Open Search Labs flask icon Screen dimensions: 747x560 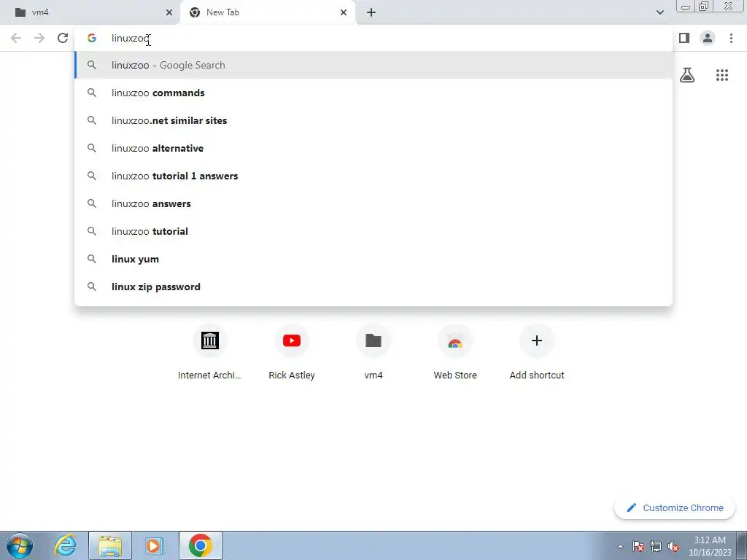click(687, 75)
